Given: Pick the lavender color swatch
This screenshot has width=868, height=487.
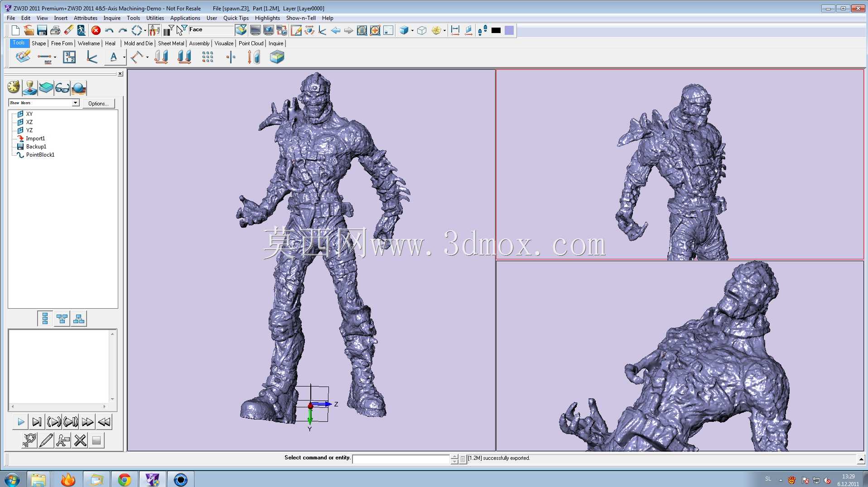Looking at the screenshot, I should 509,30.
